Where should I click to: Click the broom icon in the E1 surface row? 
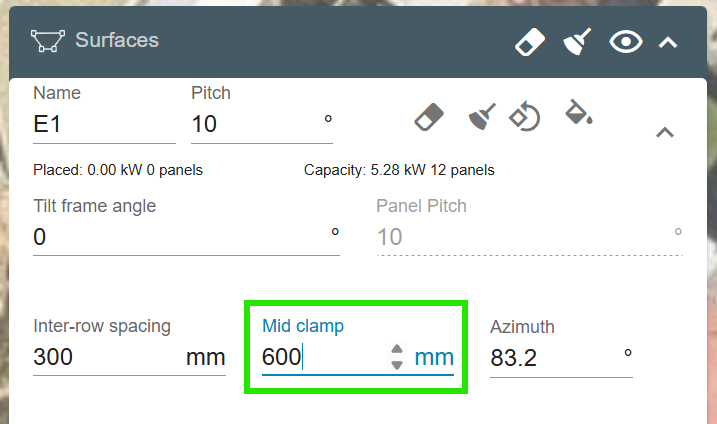coord(482,117)
